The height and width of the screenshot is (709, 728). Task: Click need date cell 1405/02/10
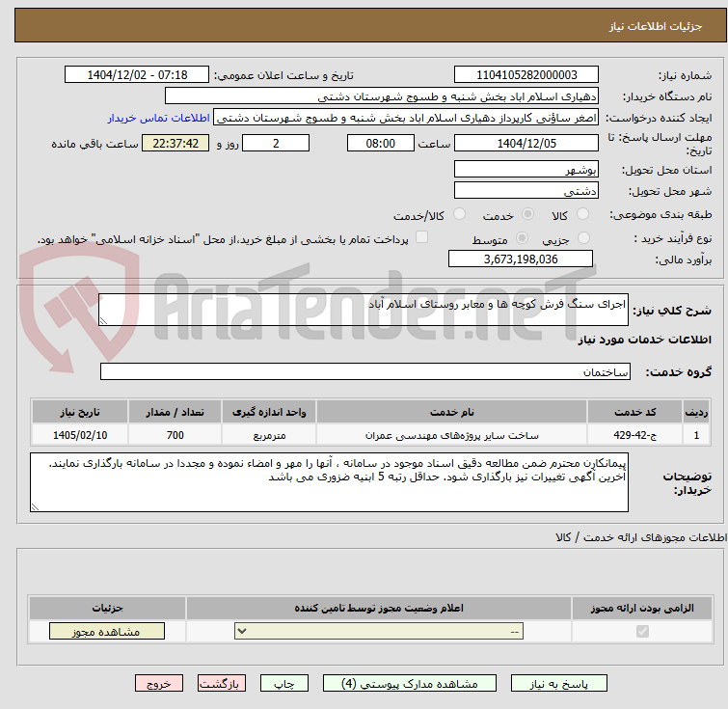[x=80, y=435]
